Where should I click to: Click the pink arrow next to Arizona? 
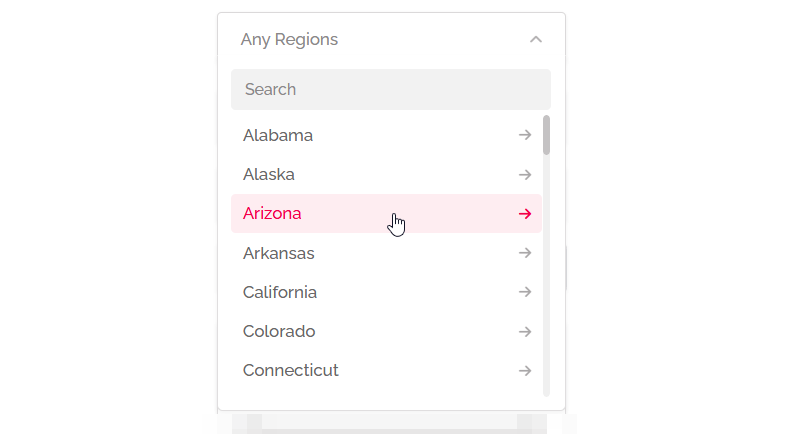click(525, 213)
